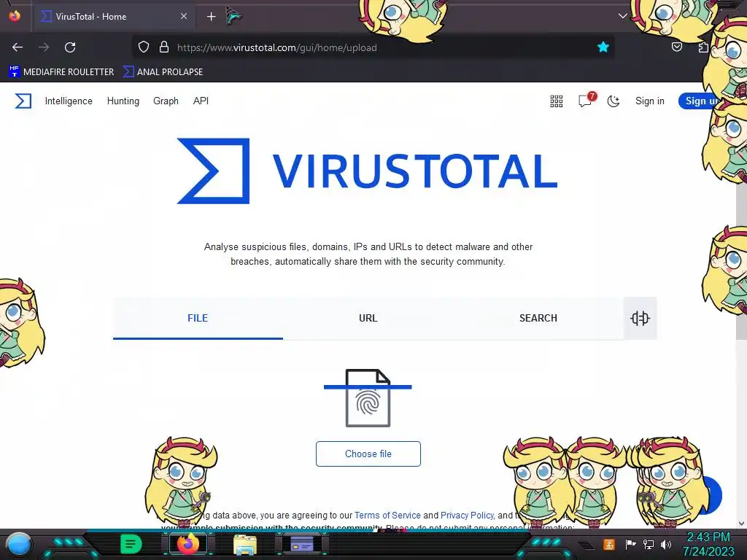The height and width of the screenshot is (560, 747).
Task: Click the volume speaker tray icon
Action: pos(666,544)
